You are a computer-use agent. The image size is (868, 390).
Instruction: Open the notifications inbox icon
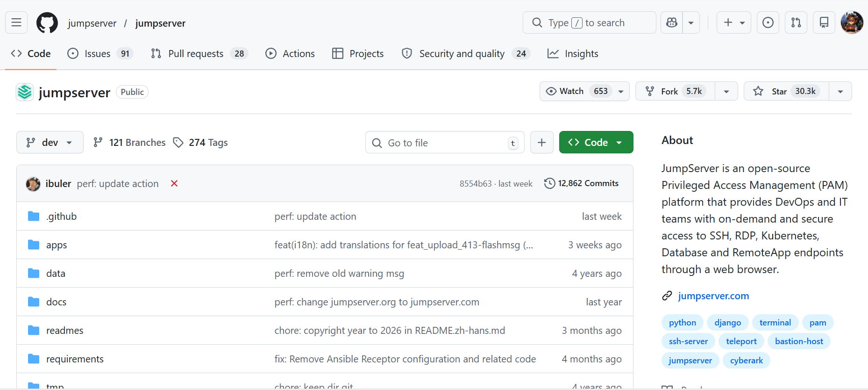click(824, 22)
